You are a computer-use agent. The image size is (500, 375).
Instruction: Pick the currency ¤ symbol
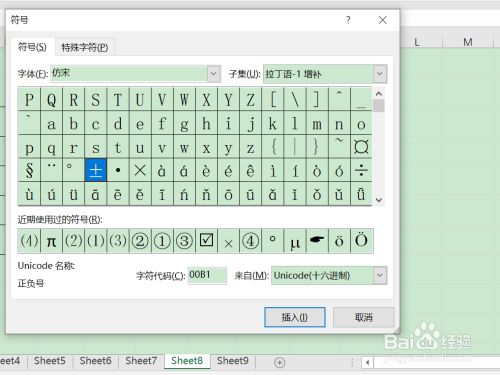click(x=361, y=147)
